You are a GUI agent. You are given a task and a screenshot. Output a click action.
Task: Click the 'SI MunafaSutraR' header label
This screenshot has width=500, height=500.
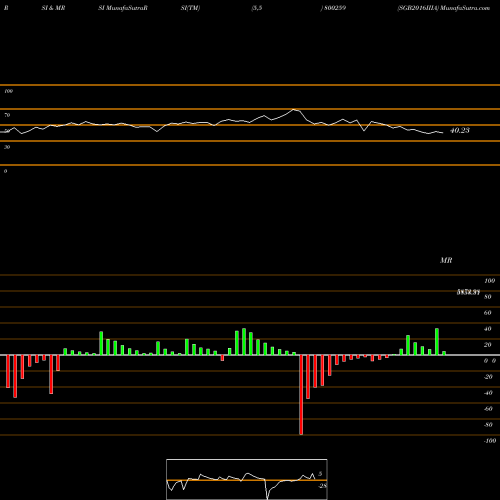[123, 8]
